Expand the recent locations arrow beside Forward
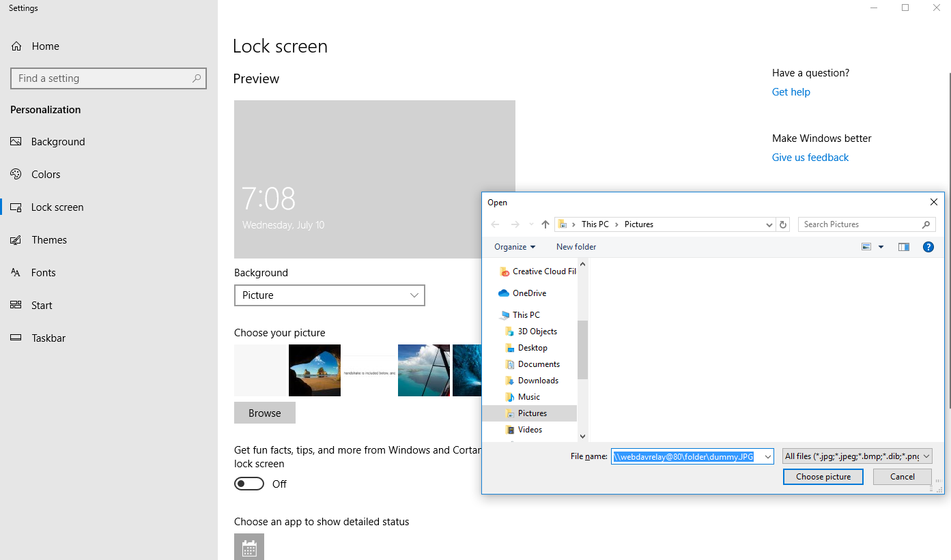This screenshot has height=560, width=951. click(531, 224)
